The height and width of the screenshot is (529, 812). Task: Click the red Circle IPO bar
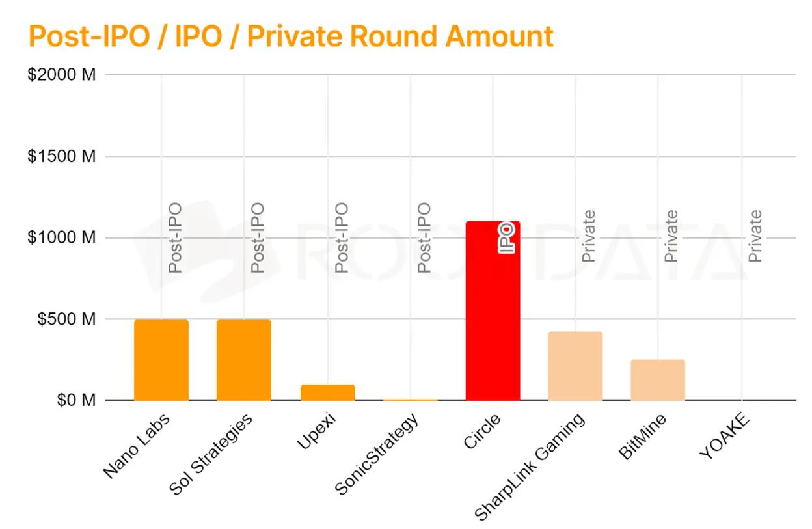[x=493, y=310]
